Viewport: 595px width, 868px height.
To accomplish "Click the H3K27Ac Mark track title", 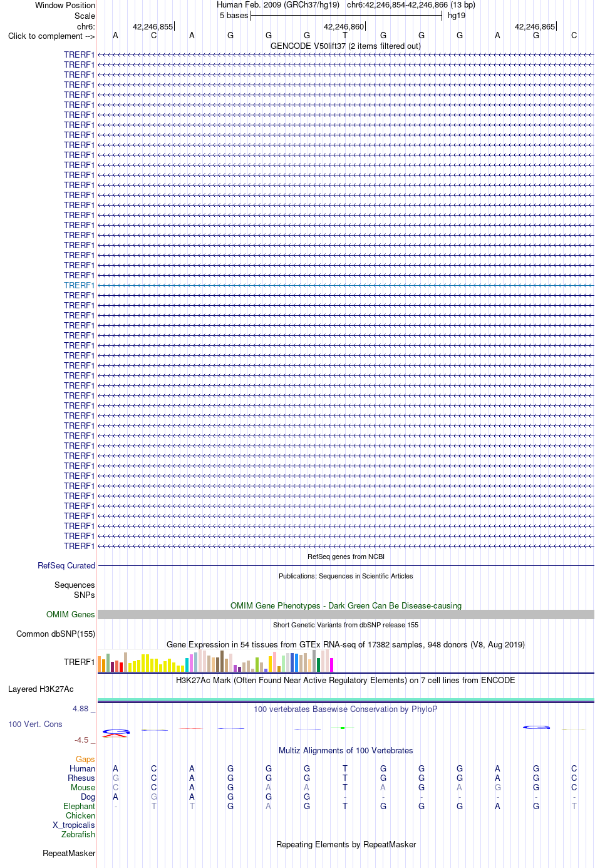I will coord(346,680).
